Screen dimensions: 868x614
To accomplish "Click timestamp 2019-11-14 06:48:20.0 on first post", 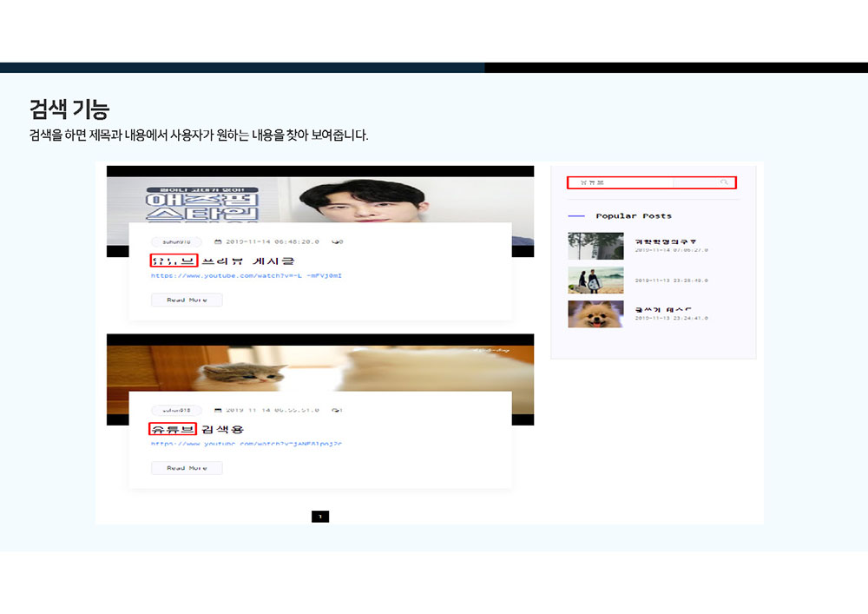I will pos(273,242).
